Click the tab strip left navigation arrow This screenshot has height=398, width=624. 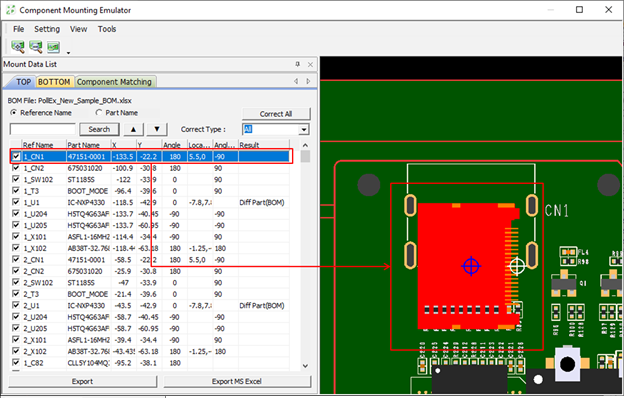[296, 81]
